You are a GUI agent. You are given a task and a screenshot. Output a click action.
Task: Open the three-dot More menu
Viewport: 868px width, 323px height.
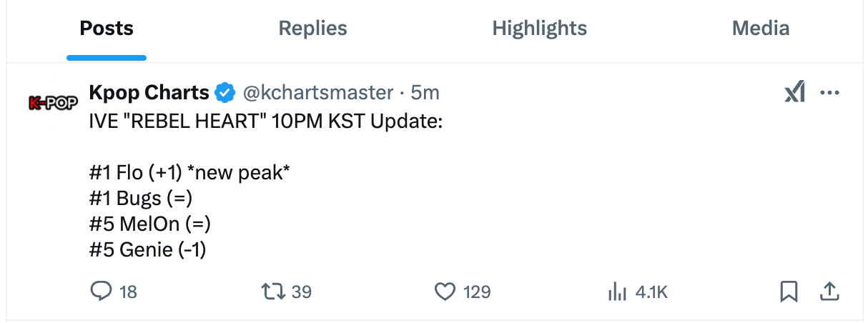[829, 93]
